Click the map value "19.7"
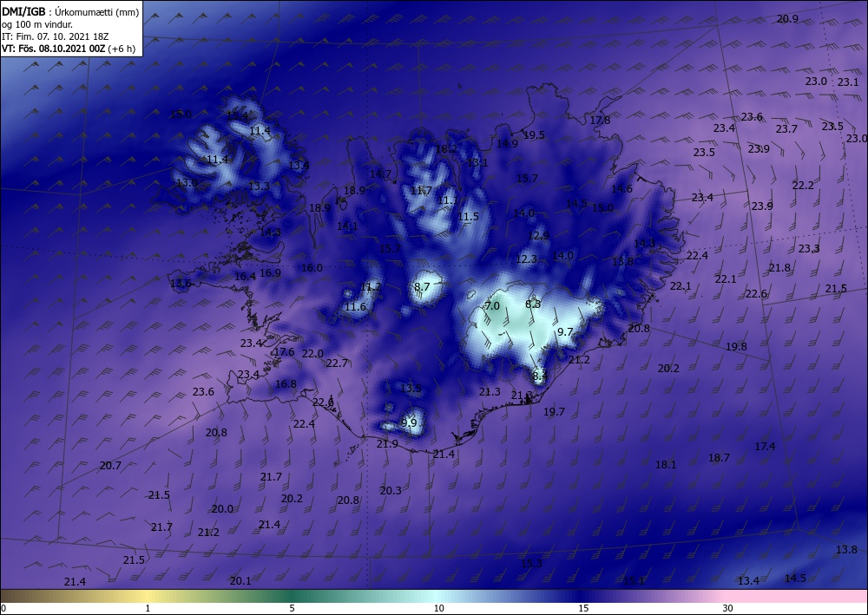The width and height of the screenshot is (868, 615). pos(554,412)
